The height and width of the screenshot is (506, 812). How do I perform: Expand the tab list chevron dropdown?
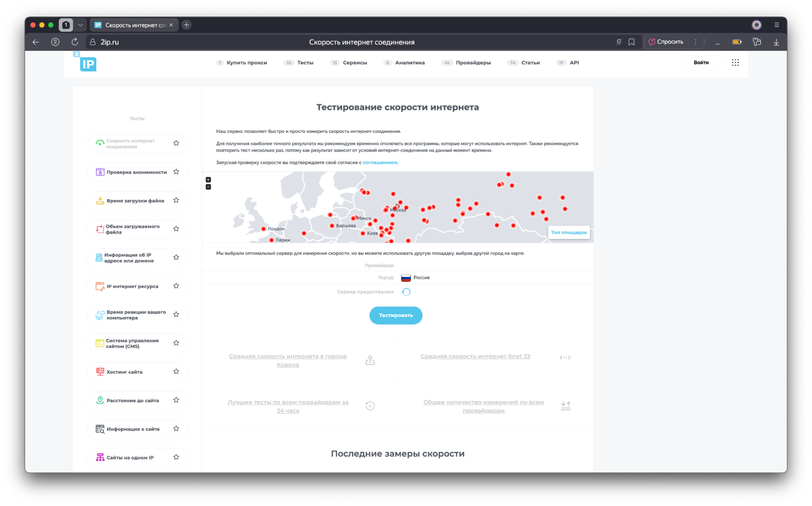tap(80, 25)
